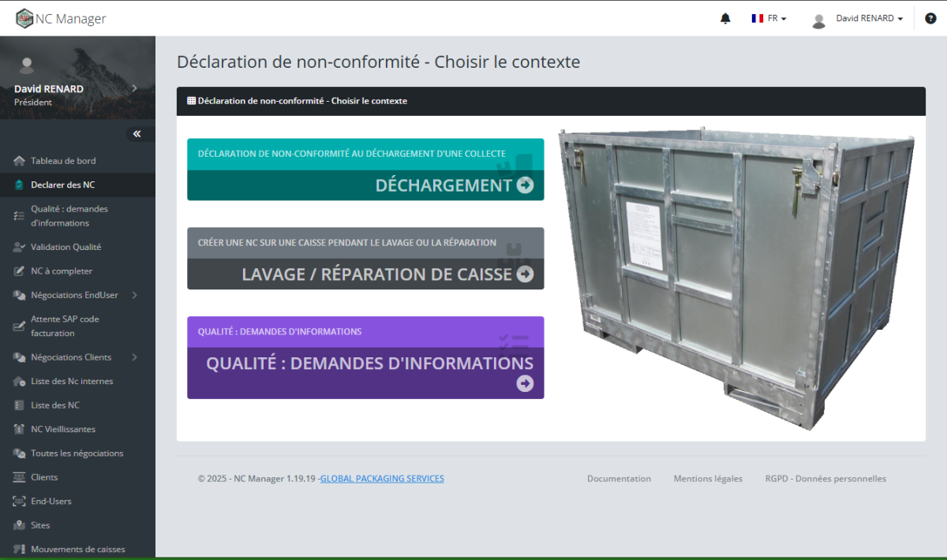Screen dimensions: 947x560
Task: Collapse the sidebar with the double-chevron toggle
Action: (x=138, y=133)
